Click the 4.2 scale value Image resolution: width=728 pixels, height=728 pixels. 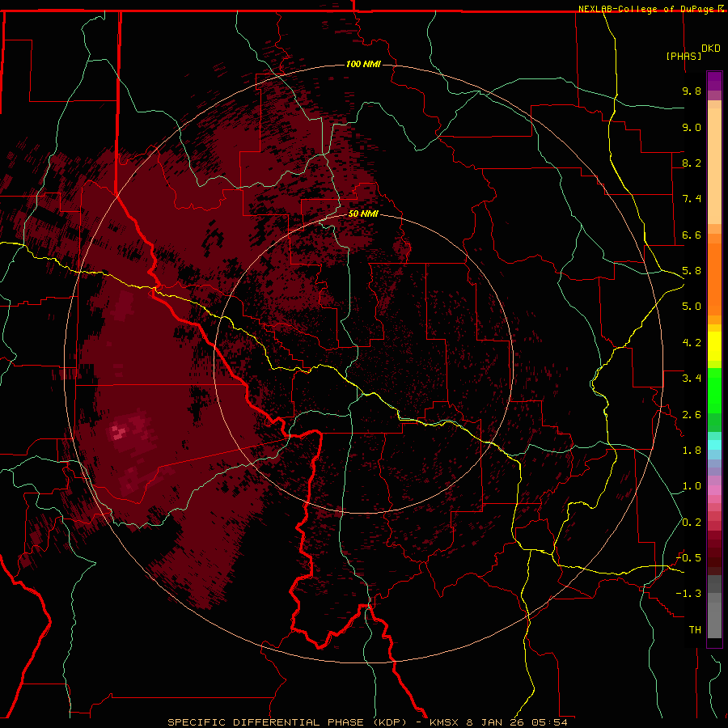click(x=692, y=343)
